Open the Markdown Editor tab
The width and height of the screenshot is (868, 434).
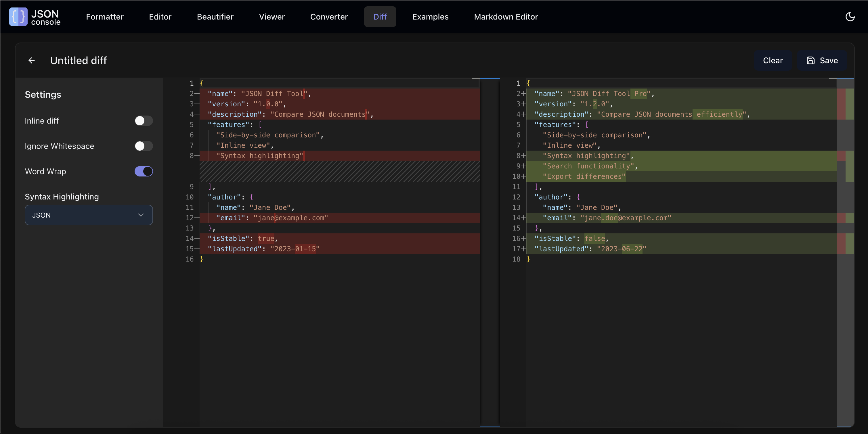[506, 16]
